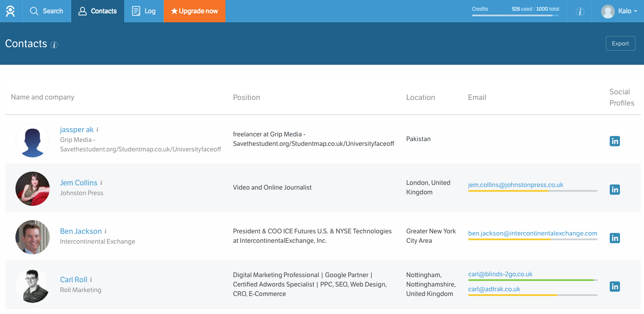644x314 pixels.
Task: Open jassper ak's profile link
Action: (x=77, y=130)
